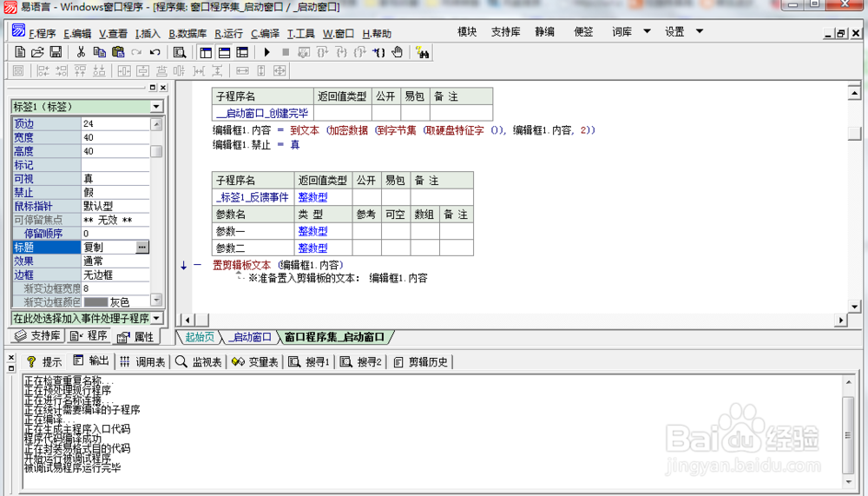The width and height of the screenshot is (868, 496).
Task: Click the same-height sizing icon
Action: pos(261,70)
